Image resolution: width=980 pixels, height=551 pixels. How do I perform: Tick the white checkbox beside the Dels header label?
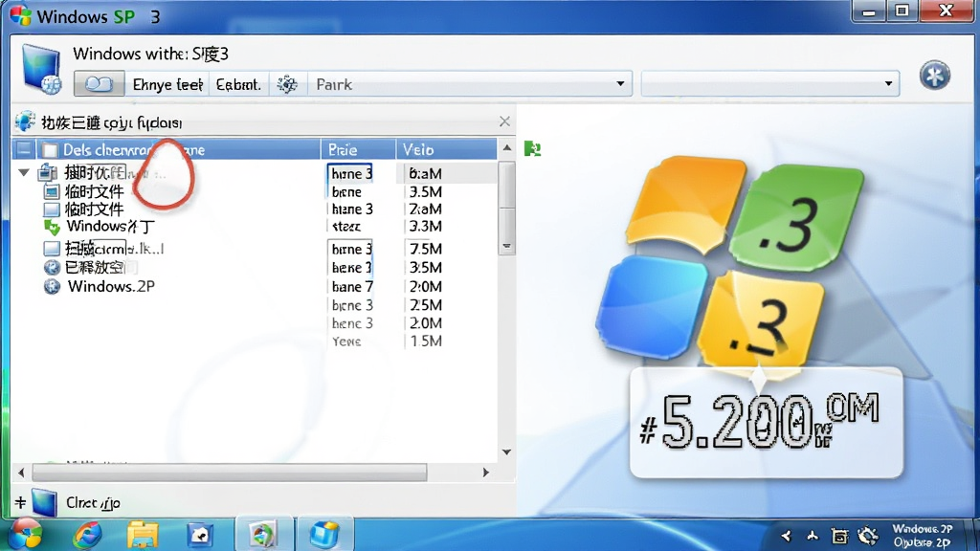[x=50, y=150]
